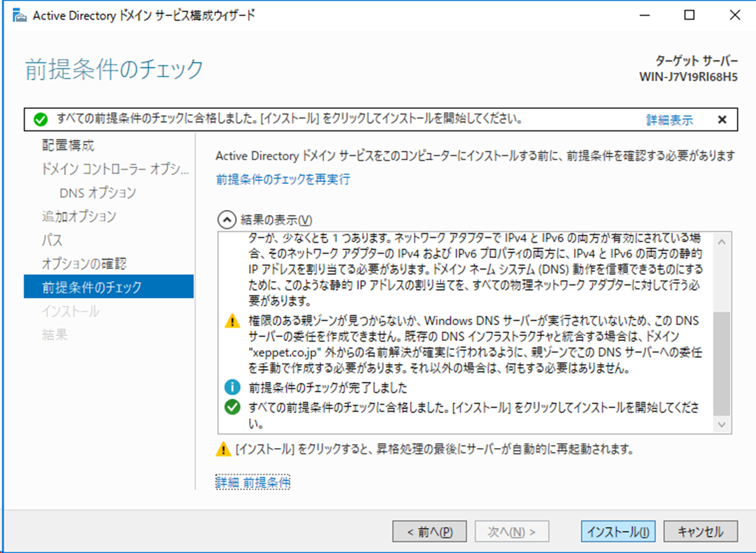Click the green success icon in notification bar
This screenshot has height=553, width=756.
click(41, 120)
